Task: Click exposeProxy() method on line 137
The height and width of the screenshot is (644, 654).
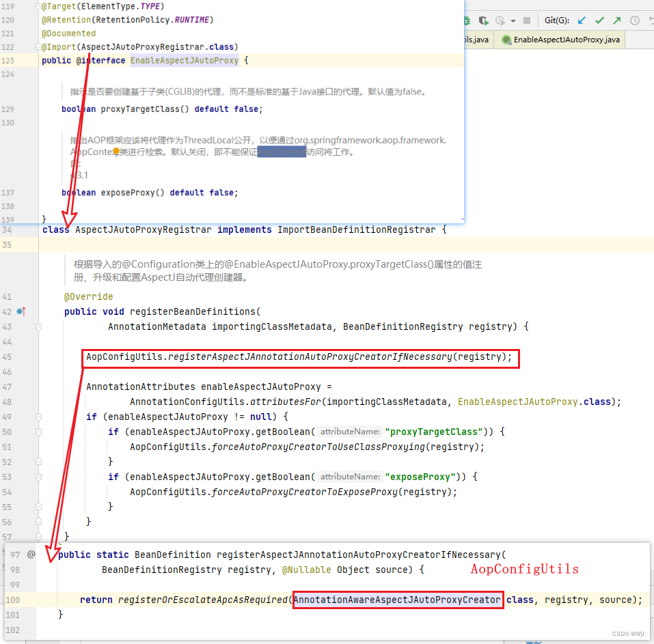Action: tap(133, 193)
